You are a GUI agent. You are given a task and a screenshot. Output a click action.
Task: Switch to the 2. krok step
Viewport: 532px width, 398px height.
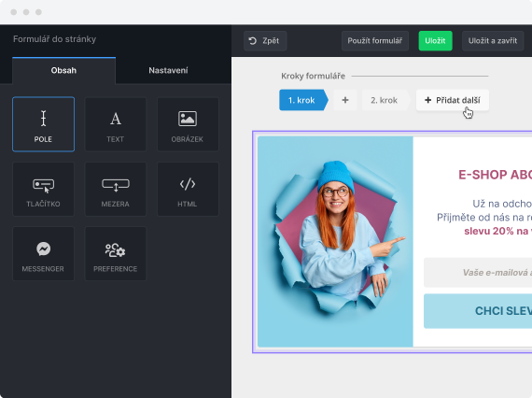coord(385,100)
